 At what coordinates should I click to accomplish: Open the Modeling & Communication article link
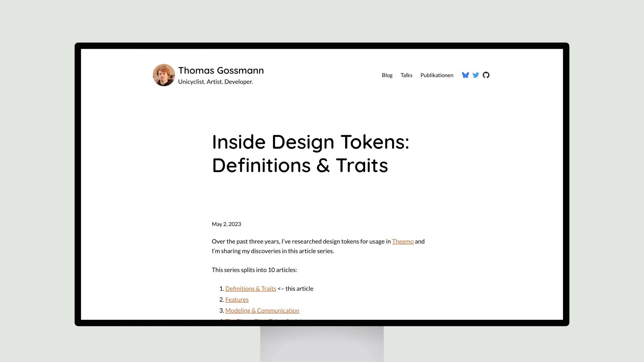click(262, 310)
